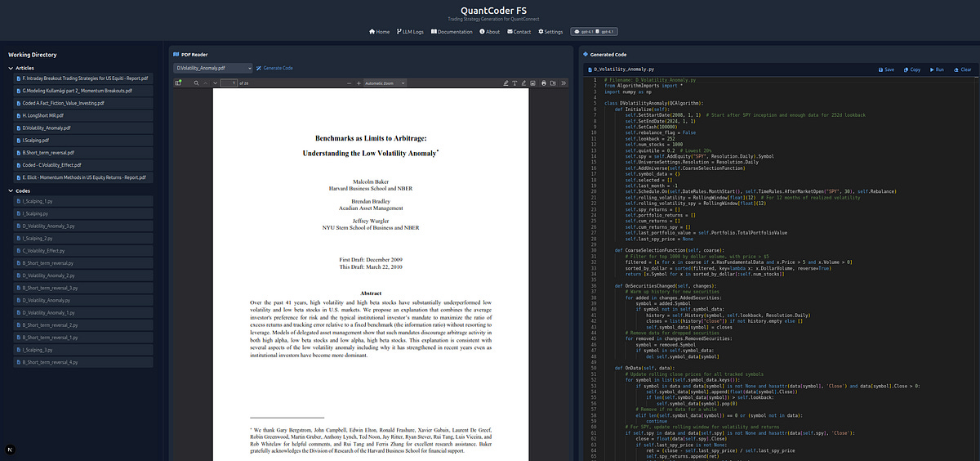
Task: Open E. Elicit Momentum Methods report
Action: 82,177
